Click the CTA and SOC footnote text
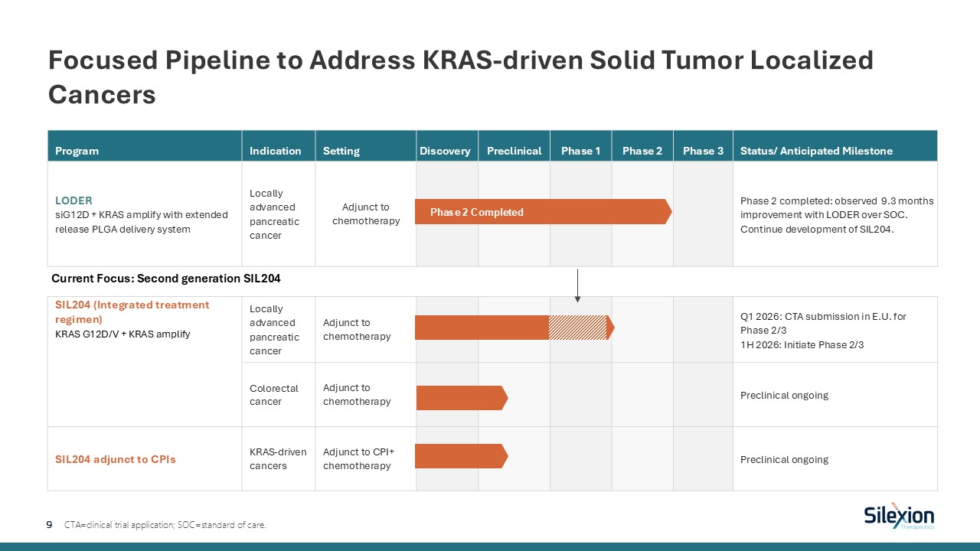Screen dimensions: 980x551 pos(165,525)
